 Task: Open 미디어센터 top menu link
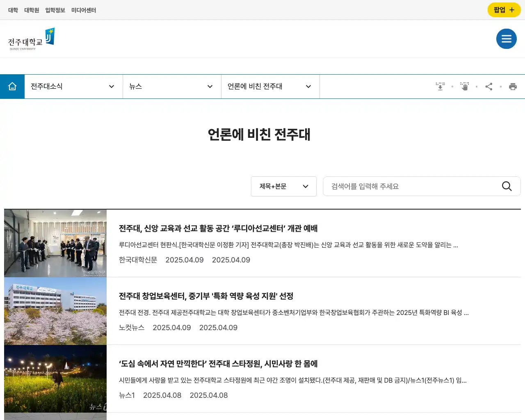coord(84,10)
